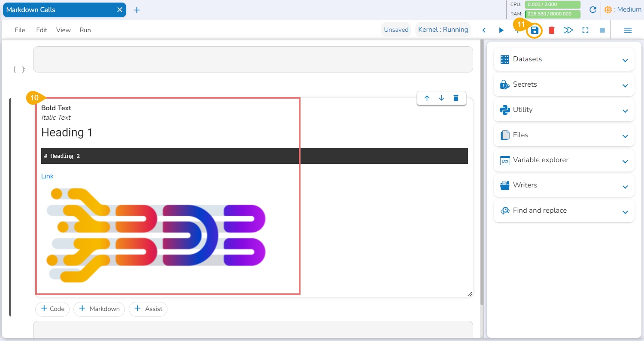Click the back chevron in the toolbar
This screenshot has width=644, height=341.
[484, 30]
